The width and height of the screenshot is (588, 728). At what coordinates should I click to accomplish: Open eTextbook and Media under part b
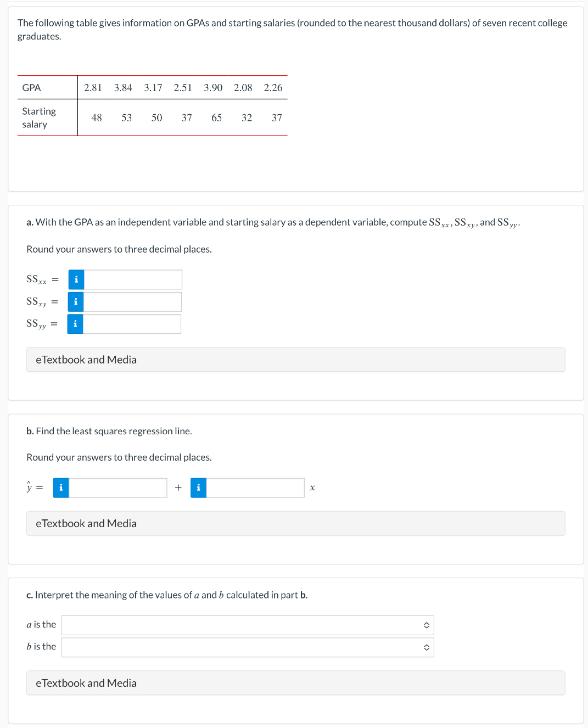[86, 523]
